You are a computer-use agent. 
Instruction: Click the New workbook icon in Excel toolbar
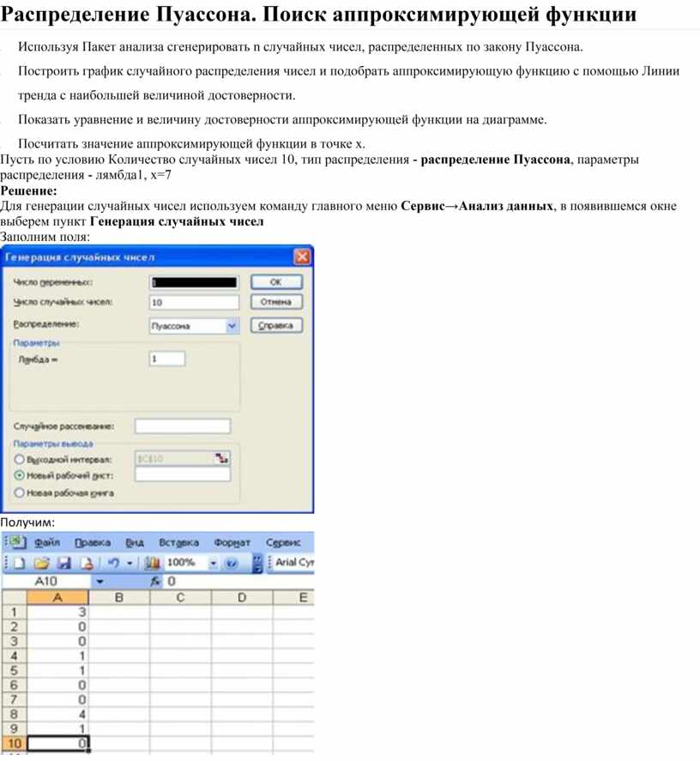pyautogui.click(x=19, y=563)
